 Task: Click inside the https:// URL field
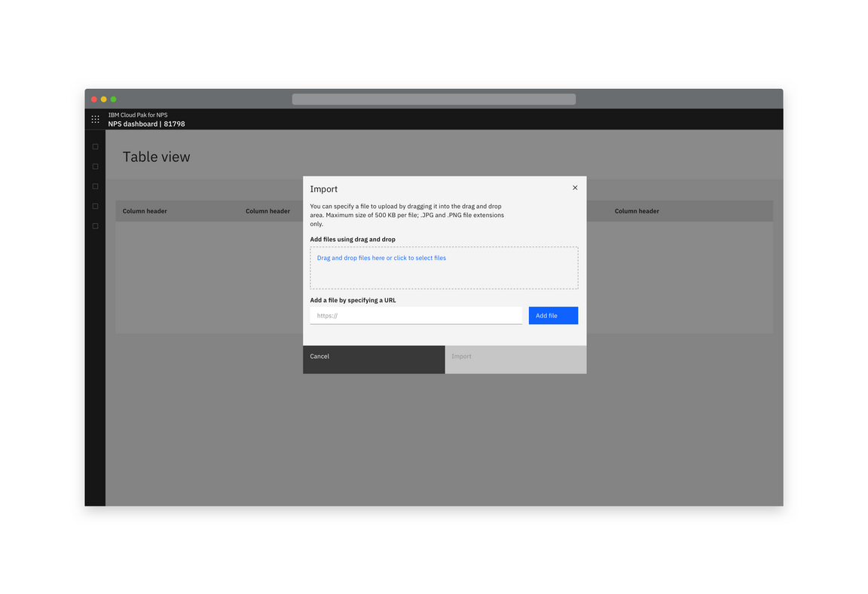tap(416, 315)
